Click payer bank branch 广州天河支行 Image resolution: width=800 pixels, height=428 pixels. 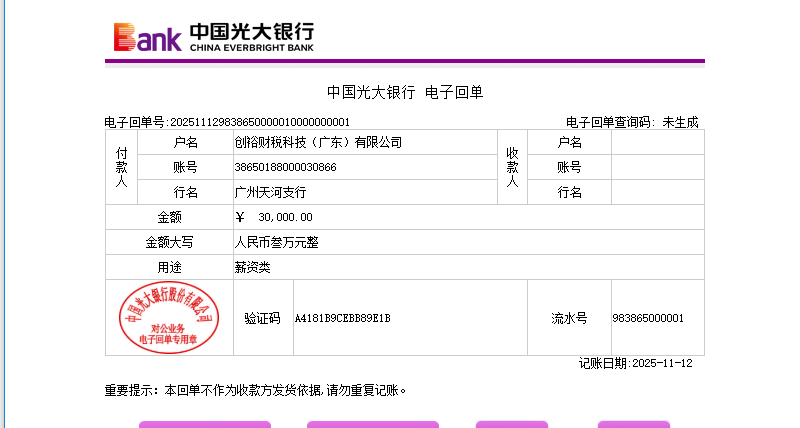coord(270,192)
